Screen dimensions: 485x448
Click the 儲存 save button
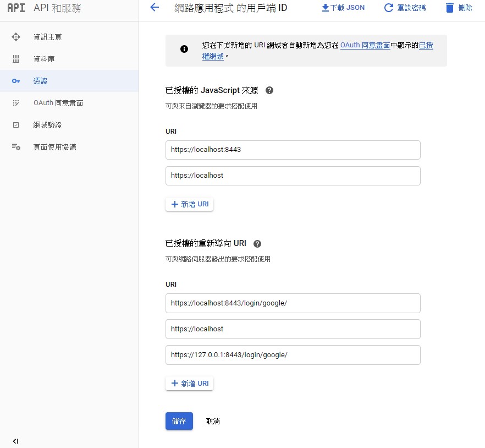coord(179,421)
